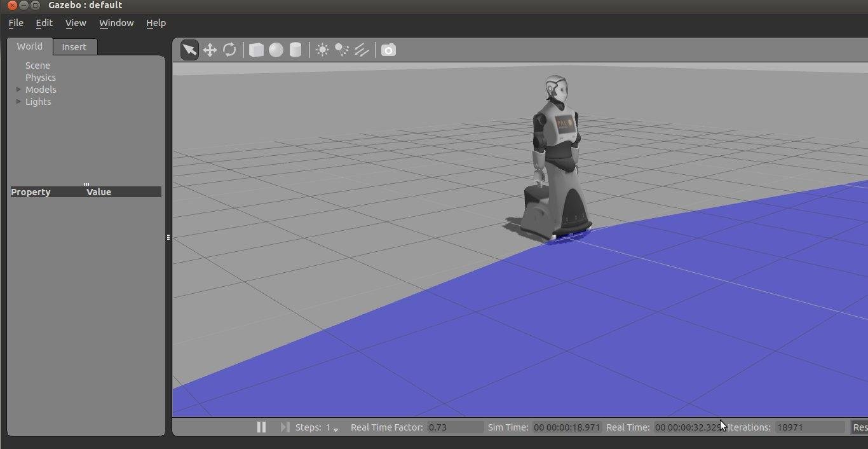Insert a sphere shape
This screenshot has width=868, height=449.
[x=276, y=50]
